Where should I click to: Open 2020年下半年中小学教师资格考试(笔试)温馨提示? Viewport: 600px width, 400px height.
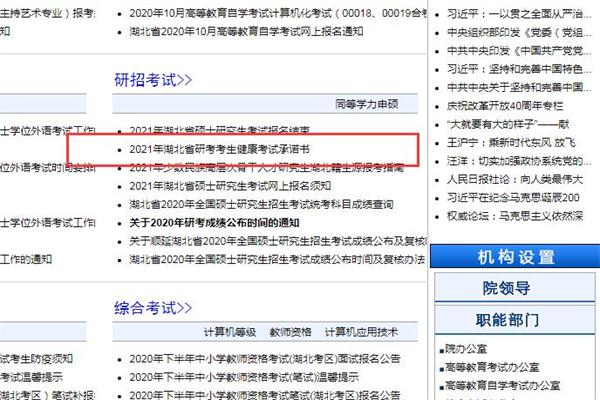[x=244, y=377]
